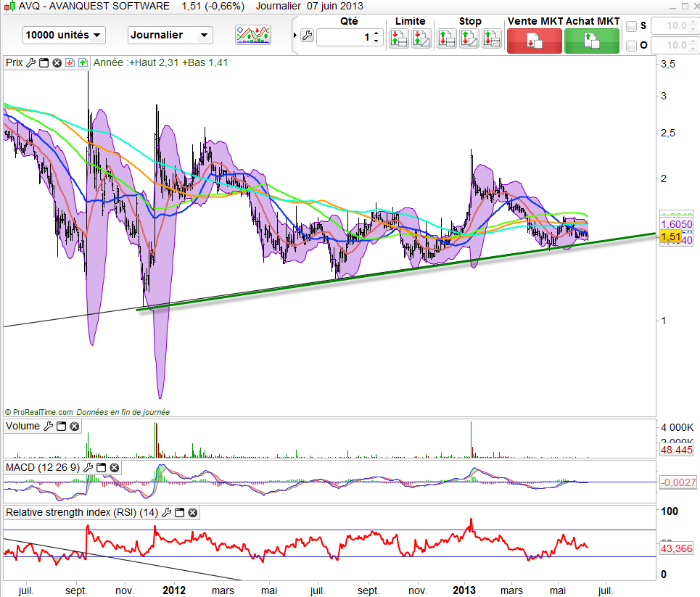Click the S value input field
This screenshot has height=597, width=700.
point(672,27)
